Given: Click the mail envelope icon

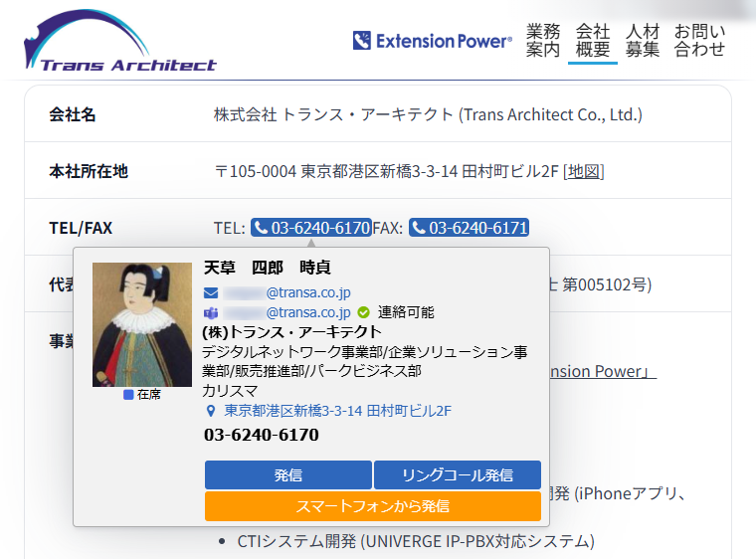Looking at the screenshot, I should pos(211,292).
